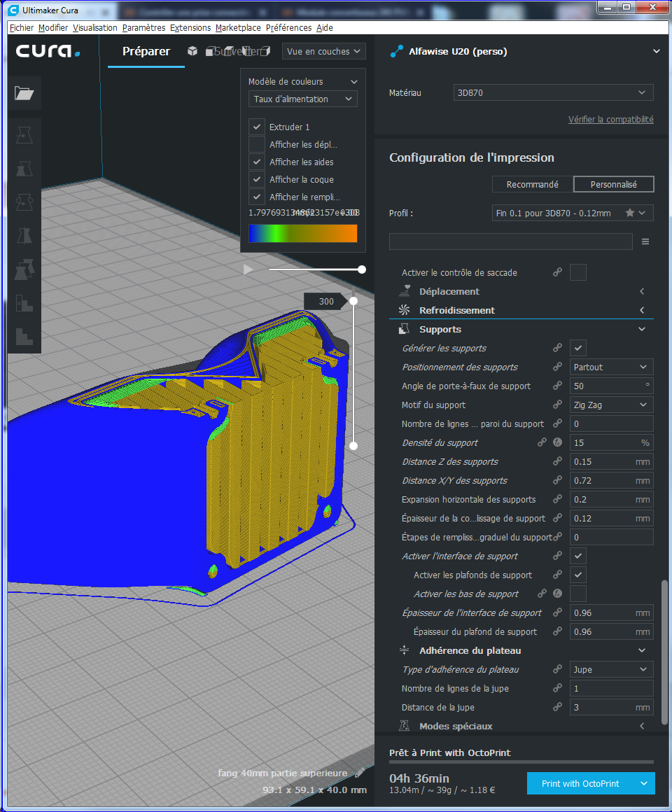Click the Vérifier la compatibilité link

(610, 120)
